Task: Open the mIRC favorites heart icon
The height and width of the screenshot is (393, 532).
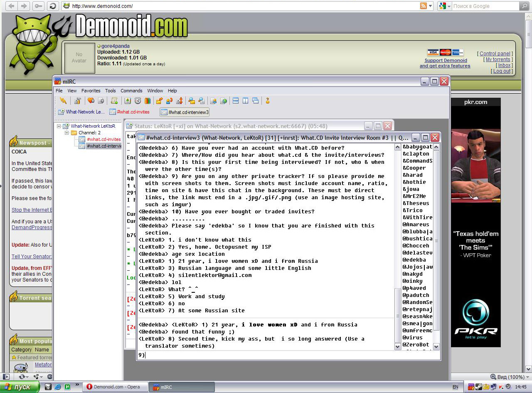Action: pyautogui.click(x=91, y=101)
